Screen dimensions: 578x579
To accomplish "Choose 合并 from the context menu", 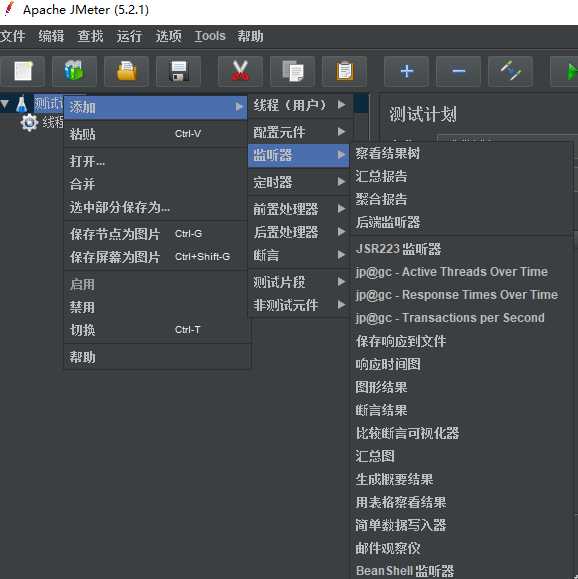I will [155, 184].
